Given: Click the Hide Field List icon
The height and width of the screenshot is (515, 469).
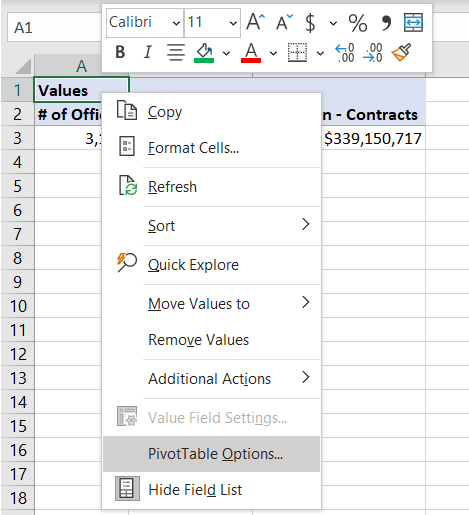Looking at the screenshot, I should pos(127,489).
